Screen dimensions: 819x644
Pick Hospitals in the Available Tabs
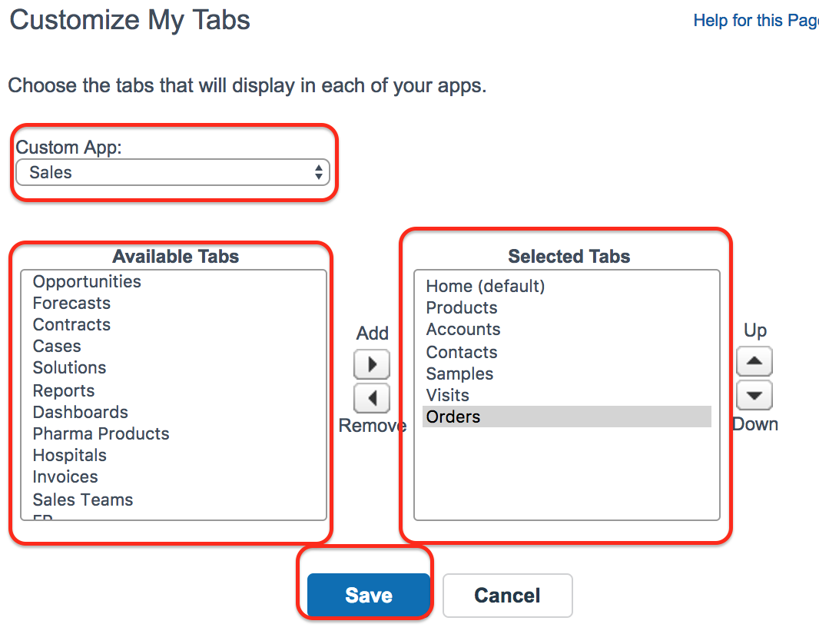pos(69,455)
